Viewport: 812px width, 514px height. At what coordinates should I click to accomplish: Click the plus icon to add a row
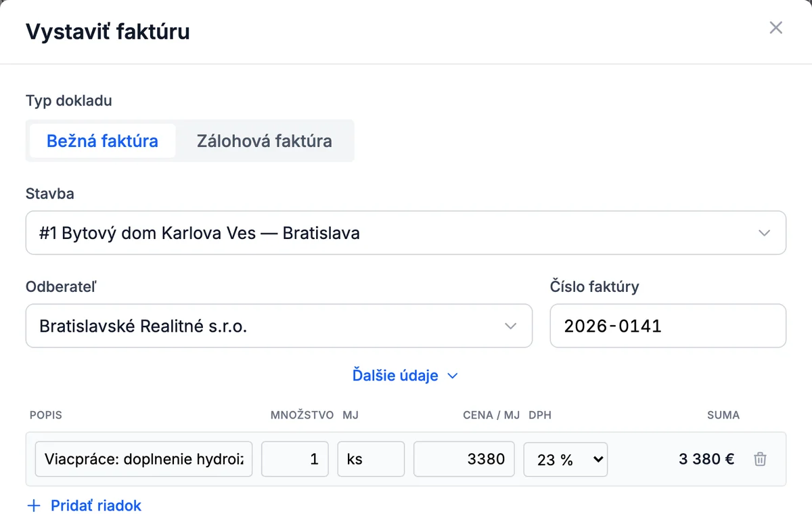pyautogui.click(x=34, y=505)
